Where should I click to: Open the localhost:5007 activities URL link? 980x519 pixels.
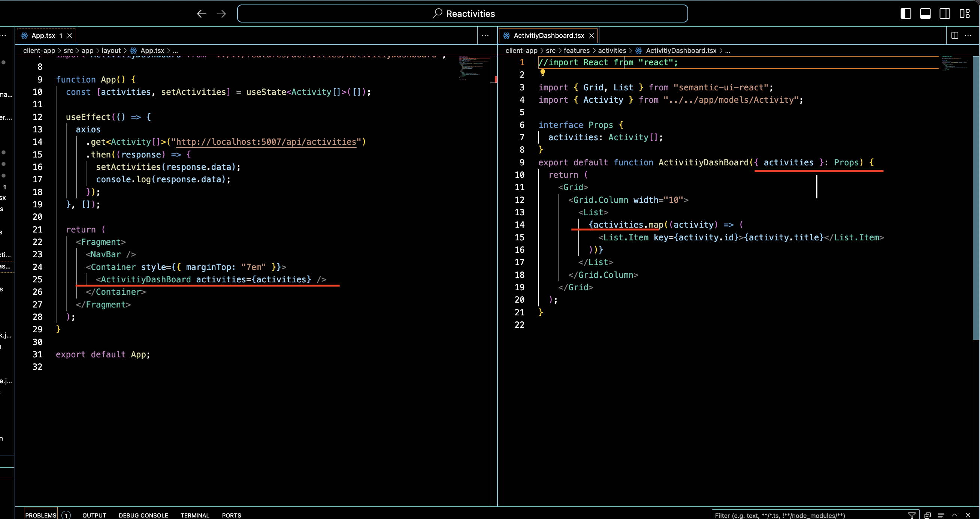click(266, 142)
